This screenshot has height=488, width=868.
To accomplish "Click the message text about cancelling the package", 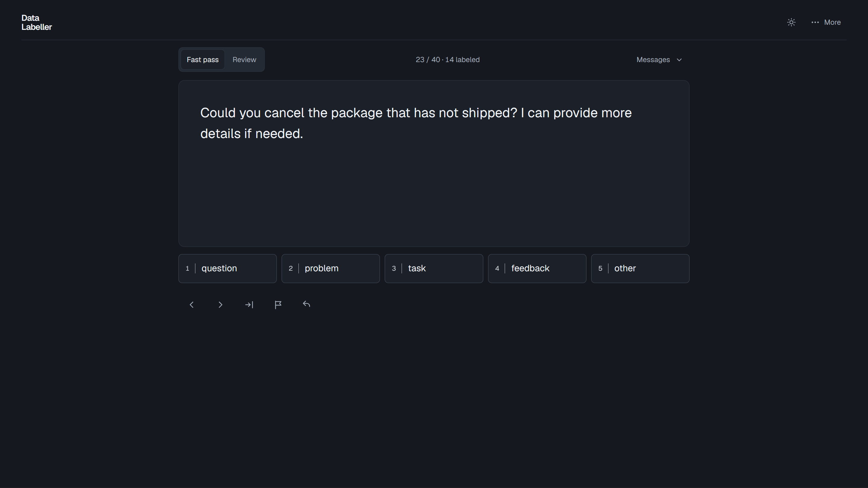I will pos(416,123).
